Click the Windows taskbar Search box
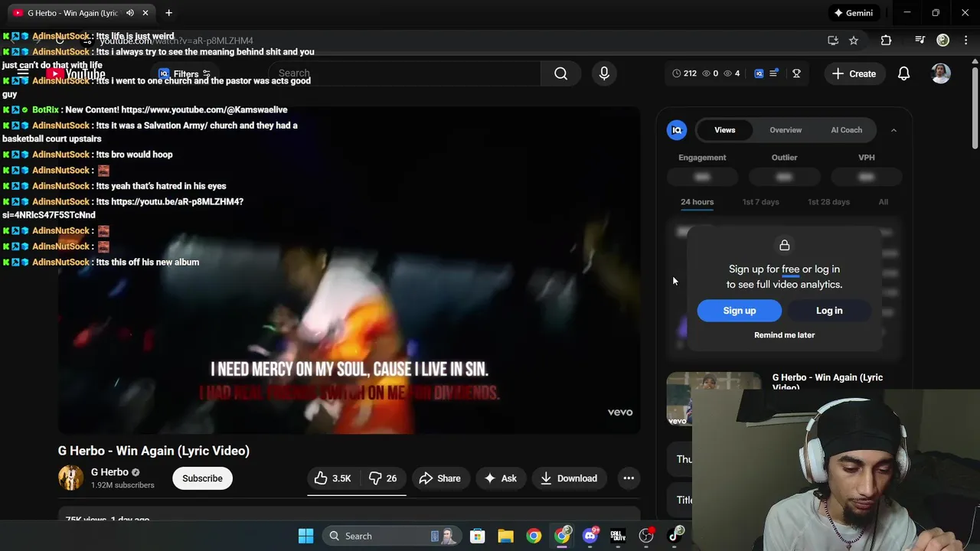This screenshot has width=980, height=551. click(x=390, y=536)
